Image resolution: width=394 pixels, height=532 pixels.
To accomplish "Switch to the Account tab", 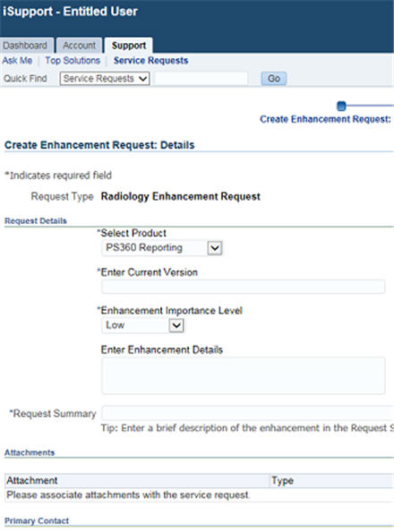I will [x=79, y=45].
